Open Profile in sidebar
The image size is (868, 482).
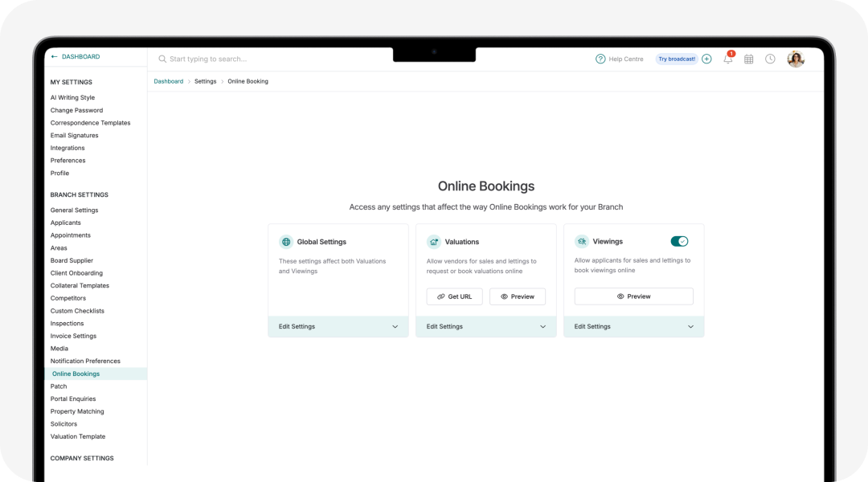(59, 174)
